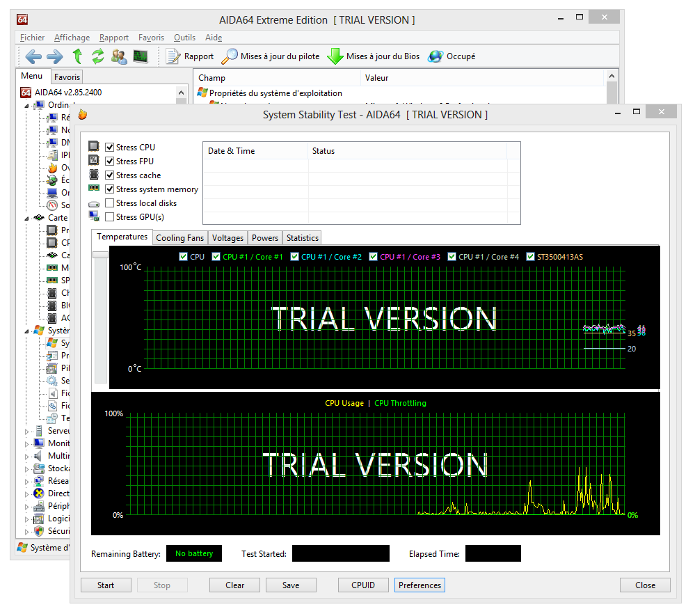Uncheck Stress cache
The image size is (695, 616).
click(x=109, y=175)
